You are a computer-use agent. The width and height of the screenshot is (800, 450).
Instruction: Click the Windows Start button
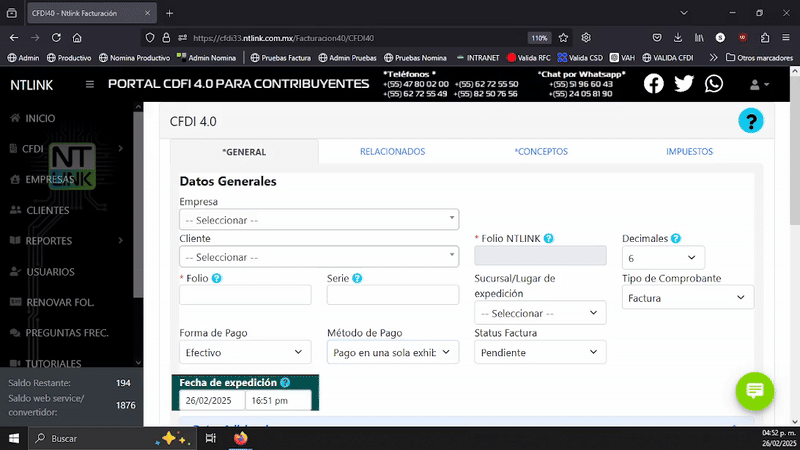click(14, 438)
